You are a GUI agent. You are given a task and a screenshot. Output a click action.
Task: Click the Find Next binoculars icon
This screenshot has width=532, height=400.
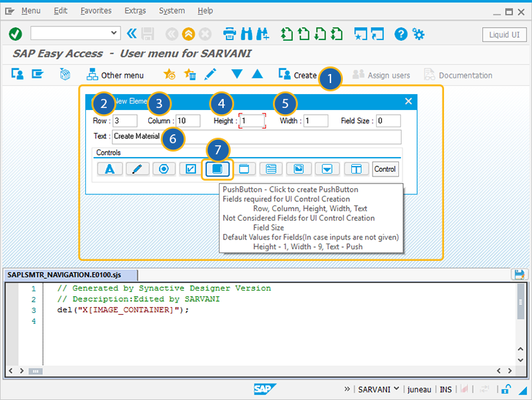(263, 34)
